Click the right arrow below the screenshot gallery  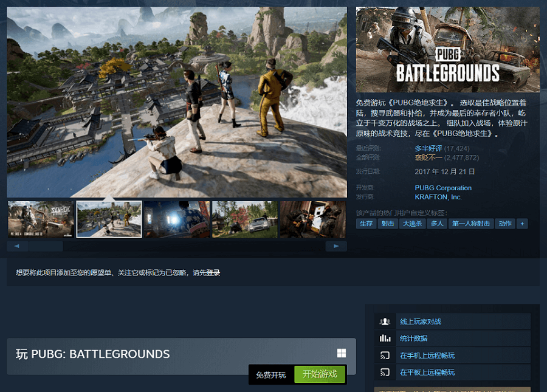point(336,246)
